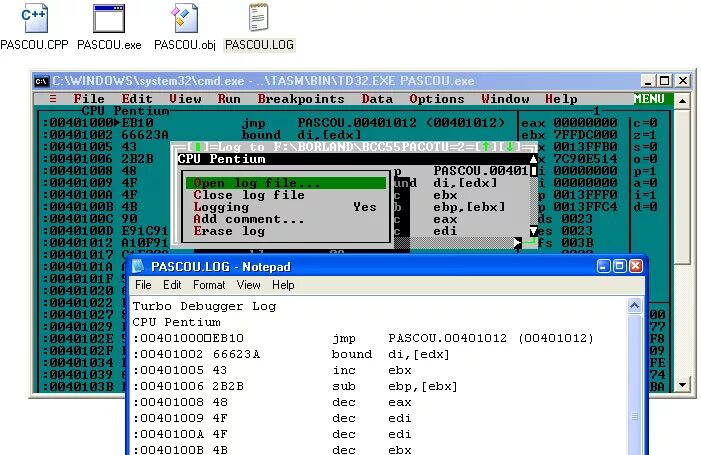This screenshot has width=701, height=455.
Task: Open Turbo Debugger's View menu
Action: pyautogui.click(x=185, y=99)
